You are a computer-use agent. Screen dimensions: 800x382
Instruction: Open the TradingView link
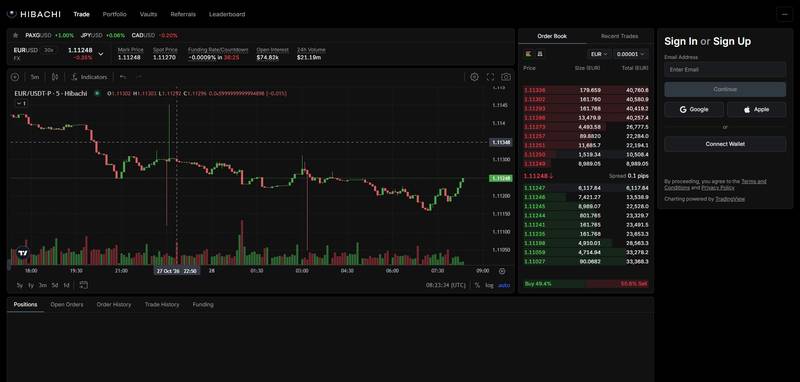(x=730, y=199)
